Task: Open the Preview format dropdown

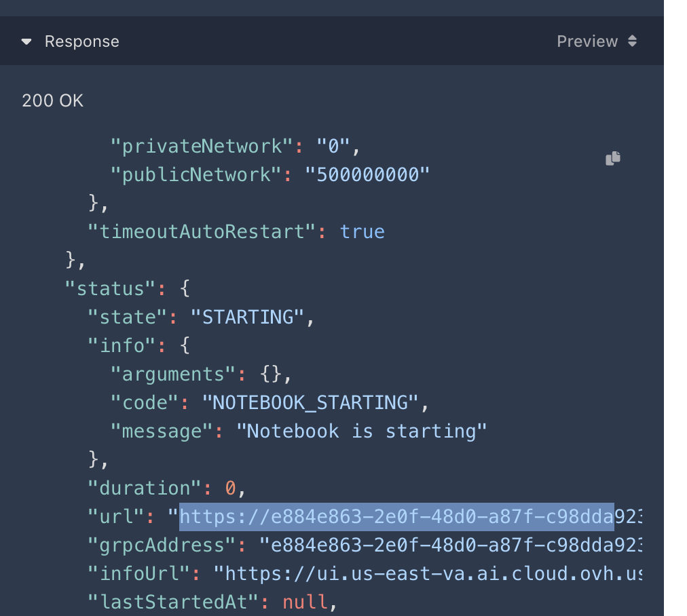Action: pos(596,41)
